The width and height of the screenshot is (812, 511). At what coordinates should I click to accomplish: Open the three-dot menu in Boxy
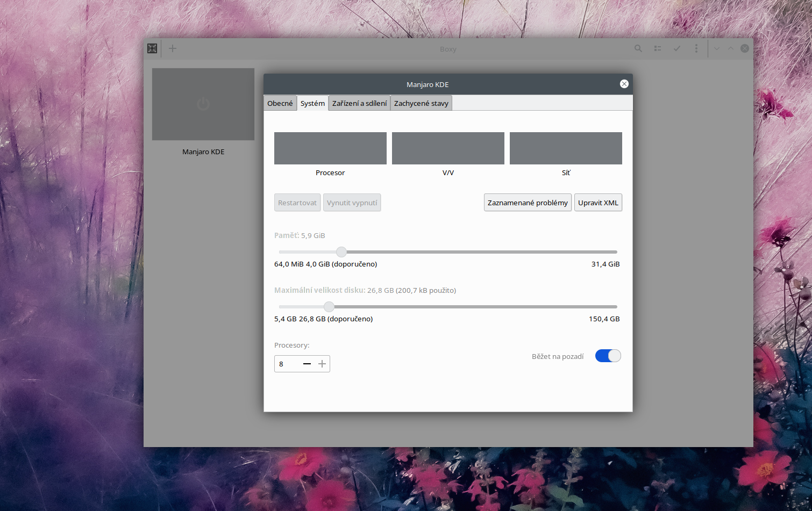[x=696, y=48]
